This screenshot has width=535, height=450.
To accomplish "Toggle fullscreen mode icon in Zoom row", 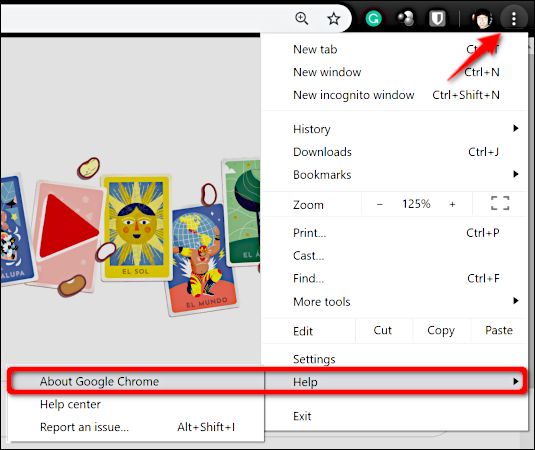I will click(x=500, y=203).
